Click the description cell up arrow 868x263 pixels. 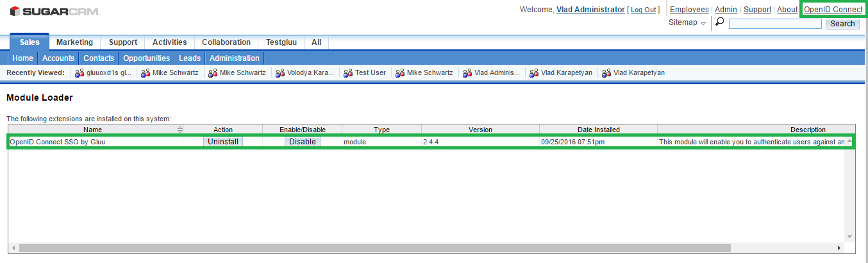pos(849,140)
